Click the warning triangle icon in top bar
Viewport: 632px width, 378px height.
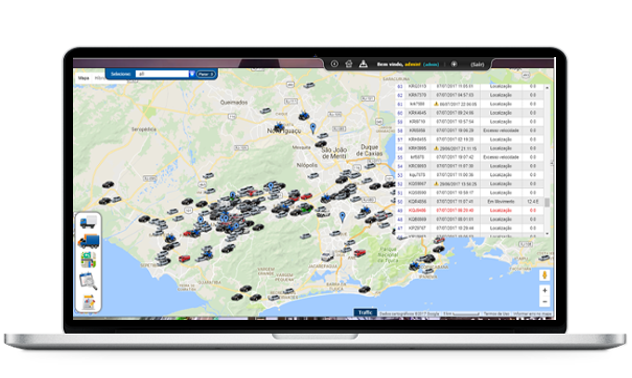point(363,64)
